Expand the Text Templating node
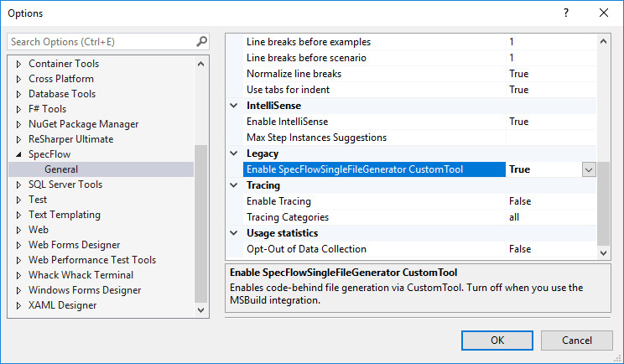This screenshot has height=364, width=624. click(18, 215)
